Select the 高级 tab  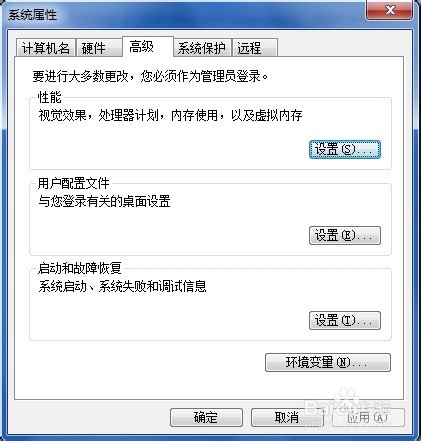(x=148, y=47)
